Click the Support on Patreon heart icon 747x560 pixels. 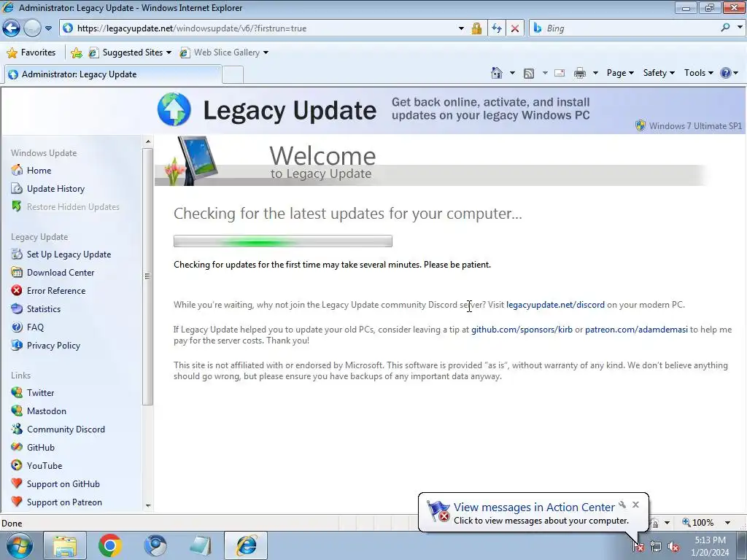(17, 502)
